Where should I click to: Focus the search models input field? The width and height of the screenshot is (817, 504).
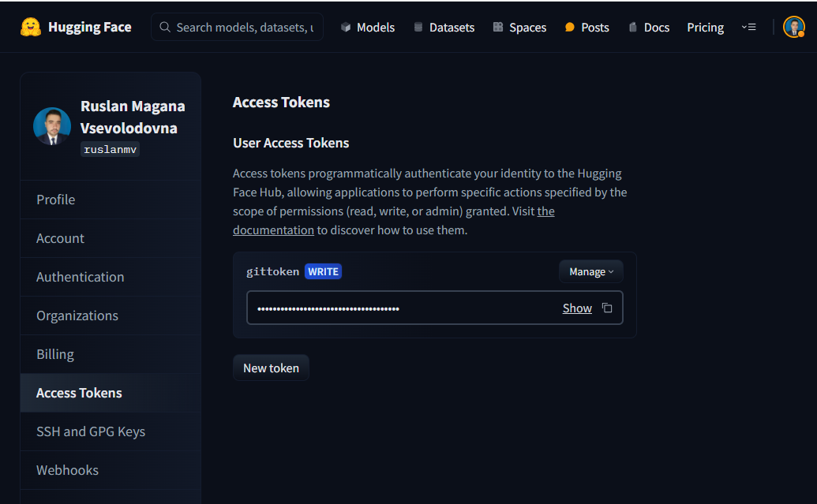tap(237, 27)
